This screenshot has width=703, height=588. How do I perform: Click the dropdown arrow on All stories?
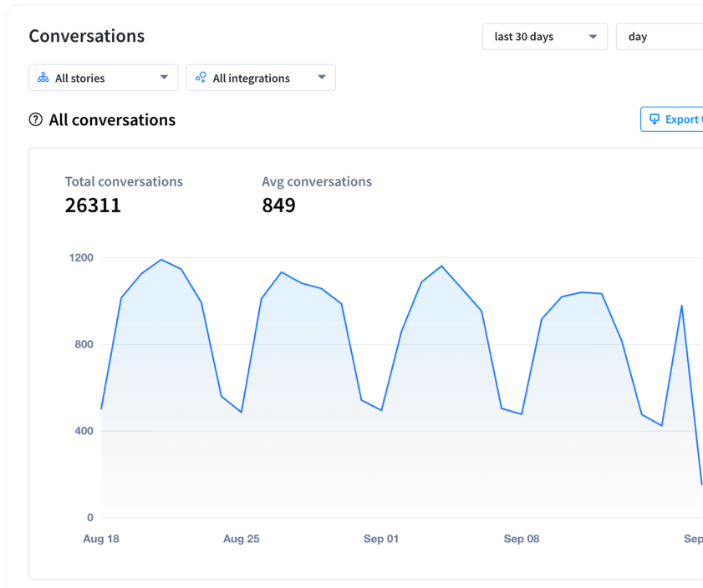(x=164, y=77)
